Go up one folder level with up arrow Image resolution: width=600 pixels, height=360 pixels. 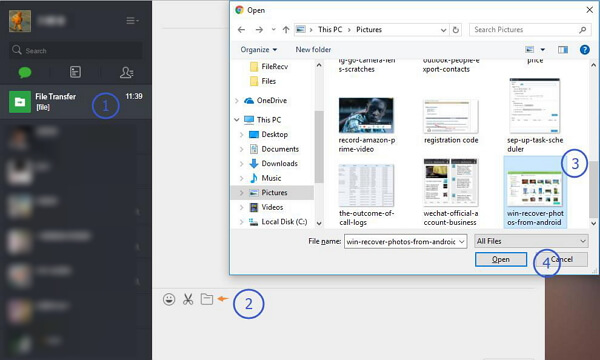pyautogui.click(x=286, y=29)
